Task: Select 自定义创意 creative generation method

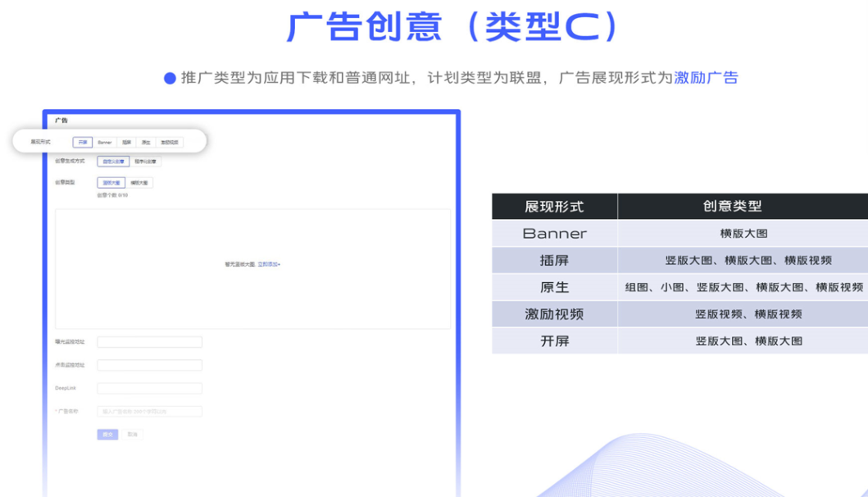Action: [x=113, y=162]
